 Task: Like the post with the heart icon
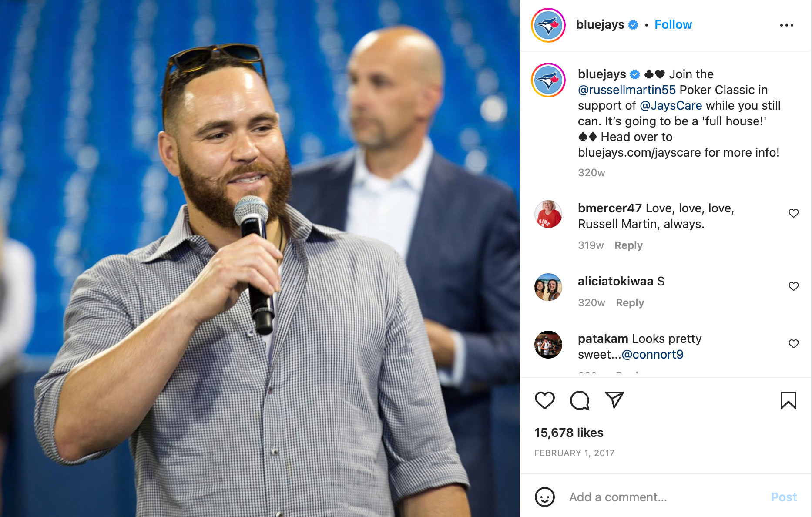click(544, 400)
